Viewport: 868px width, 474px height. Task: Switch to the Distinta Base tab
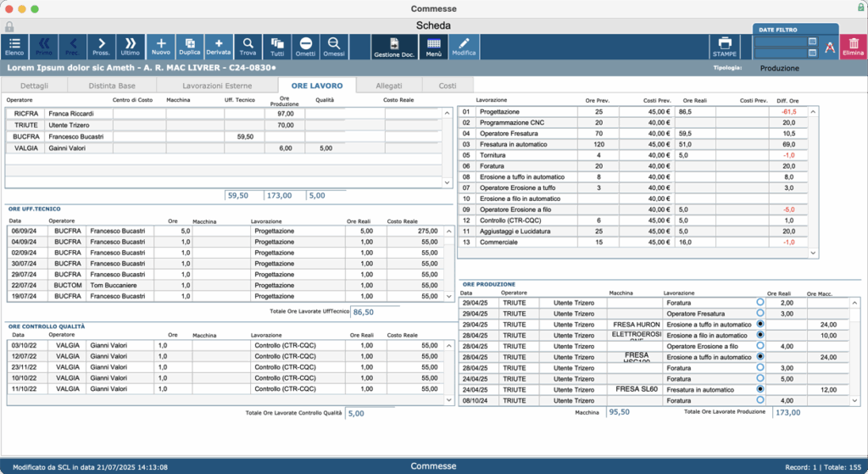(x=112, y=86)
